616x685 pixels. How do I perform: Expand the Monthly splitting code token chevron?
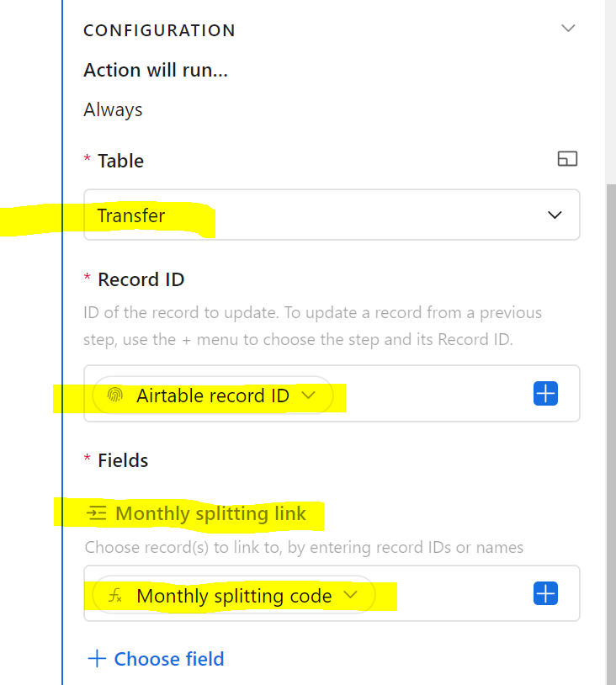(350, 595)
